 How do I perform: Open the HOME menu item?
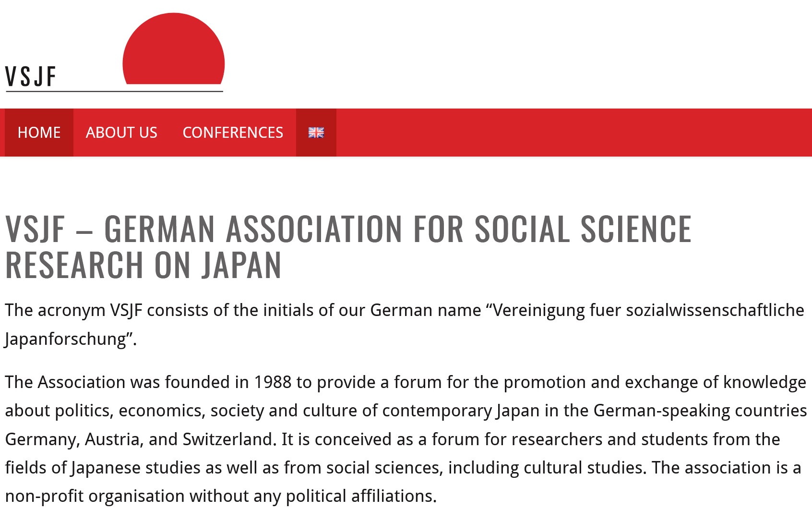coord(39,133)
